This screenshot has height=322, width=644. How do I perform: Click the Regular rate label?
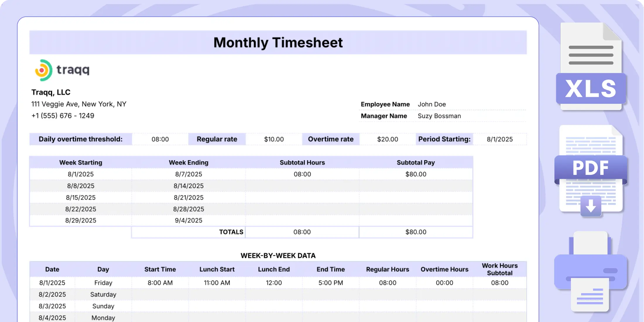(x=217, y=139)
